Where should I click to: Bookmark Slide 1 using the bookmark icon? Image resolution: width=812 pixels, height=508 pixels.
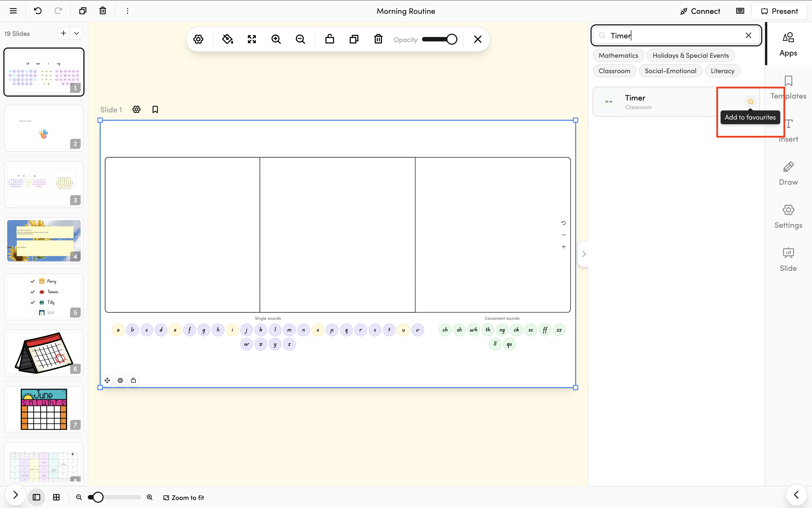coord(155,110)
